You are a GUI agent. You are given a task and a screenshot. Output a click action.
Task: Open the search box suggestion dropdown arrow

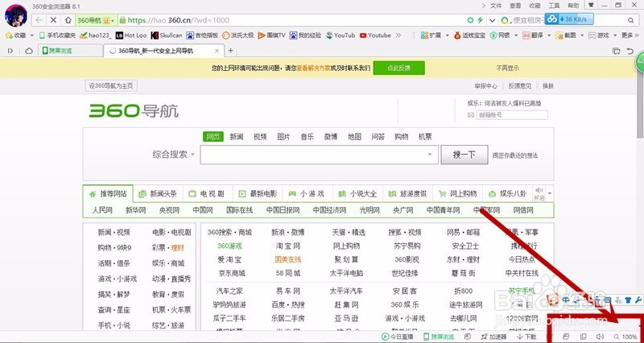(430, 155)
